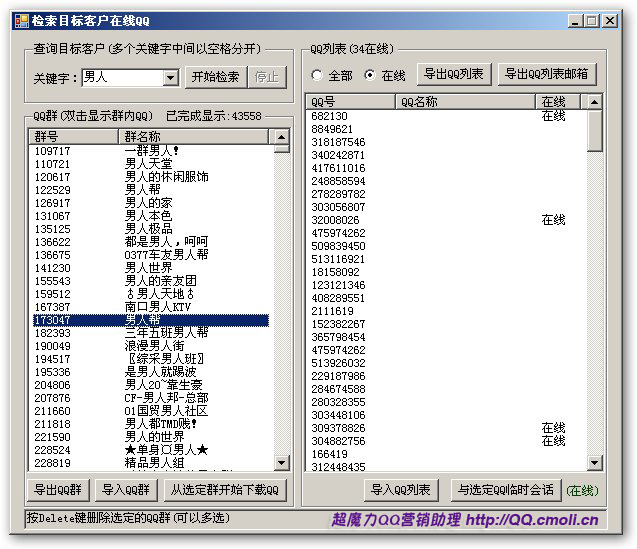Screen dimensions: 637x549
Task: Click the 导出QQ列表邮箱 button
Action: (x=546, y=74)
